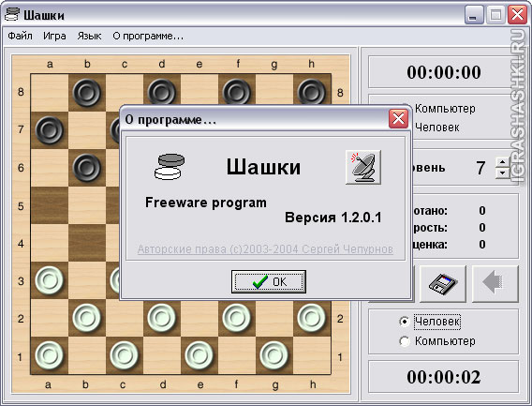Click the checkers logo in About dialog
This screenshot has width=532, height=406.
(170, 167)
